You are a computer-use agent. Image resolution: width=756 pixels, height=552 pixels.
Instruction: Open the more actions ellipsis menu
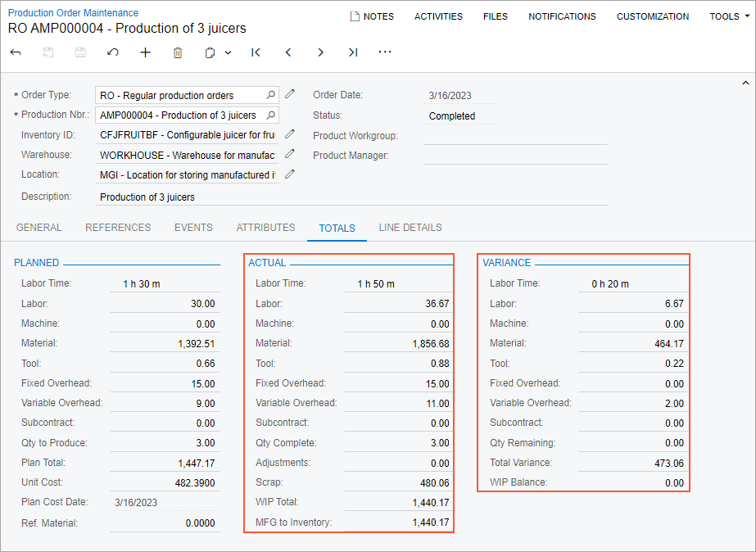coord(385,52)
